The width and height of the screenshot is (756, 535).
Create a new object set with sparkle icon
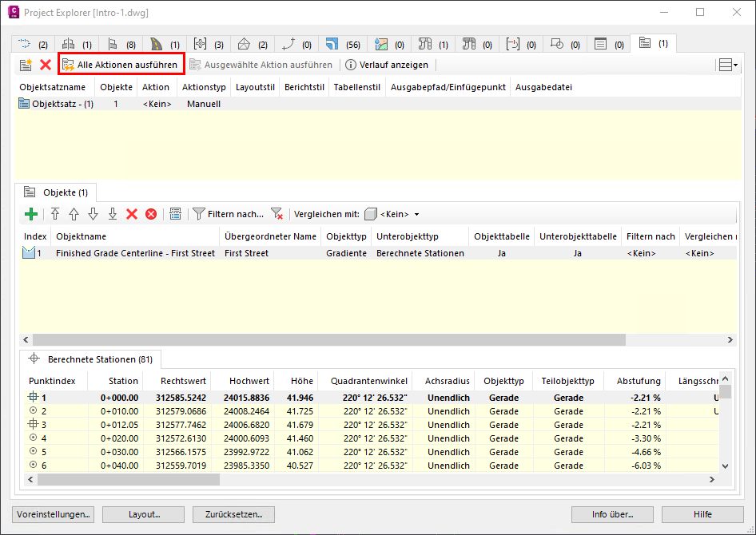pyautogui.click(x=26, y=65)
